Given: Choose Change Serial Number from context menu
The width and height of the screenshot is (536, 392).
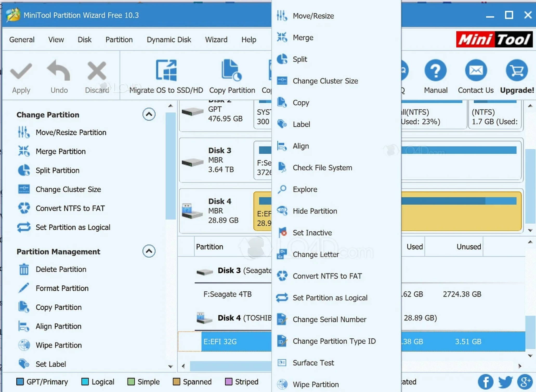Looking at the screenshot, I should (x=336, y=319).
